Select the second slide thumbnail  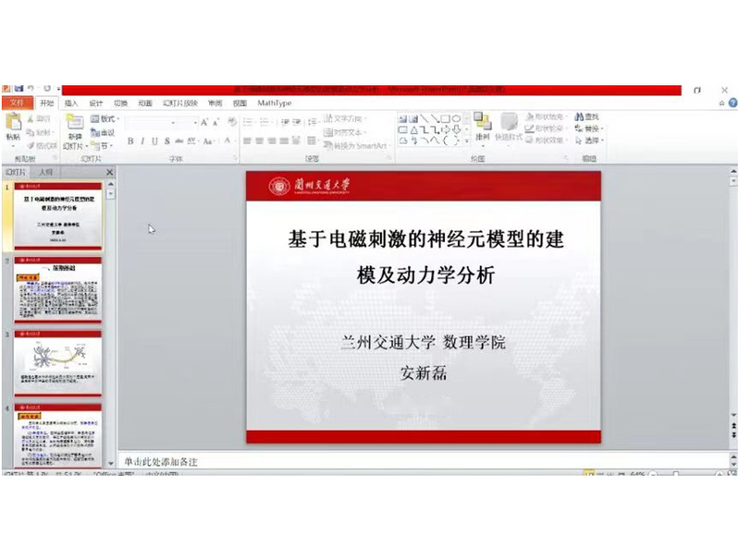coord(58,290)
